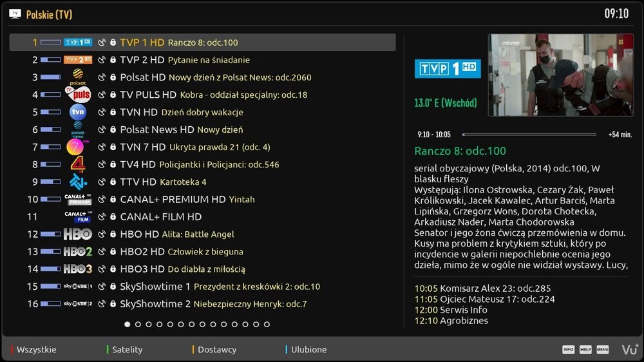Click the HBO2 channel logo
The width and height of the screenshot is (644, 362).
(78, 251)
